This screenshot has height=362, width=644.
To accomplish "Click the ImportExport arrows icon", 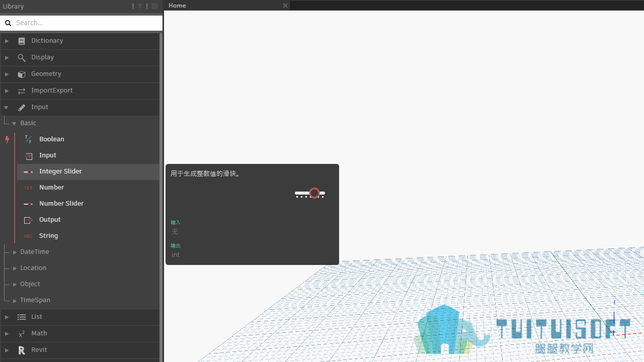I will [22, 91].
